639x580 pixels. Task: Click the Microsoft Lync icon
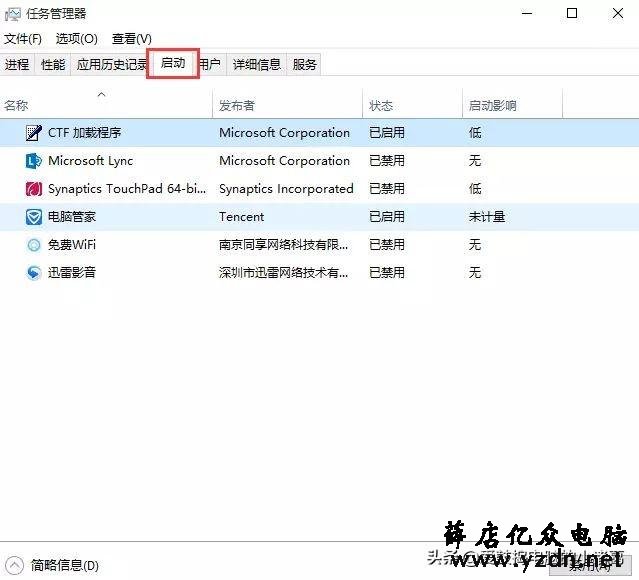pyautogui.click(x=33, y=161)
